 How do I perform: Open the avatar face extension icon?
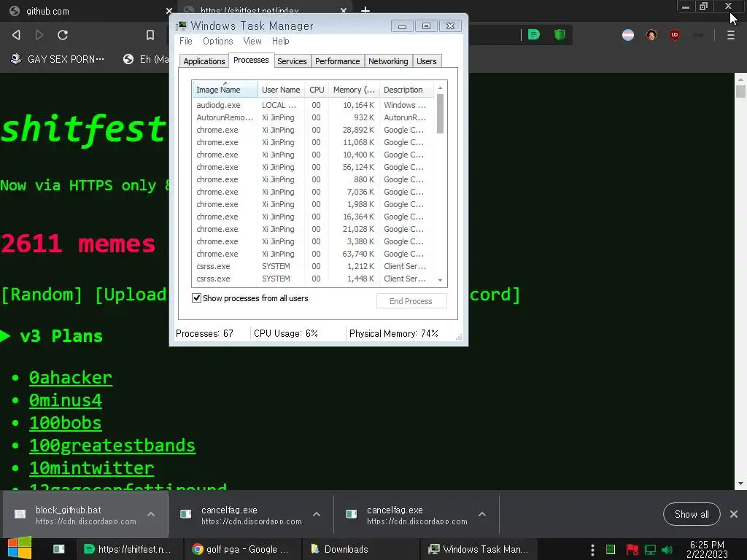651,35
